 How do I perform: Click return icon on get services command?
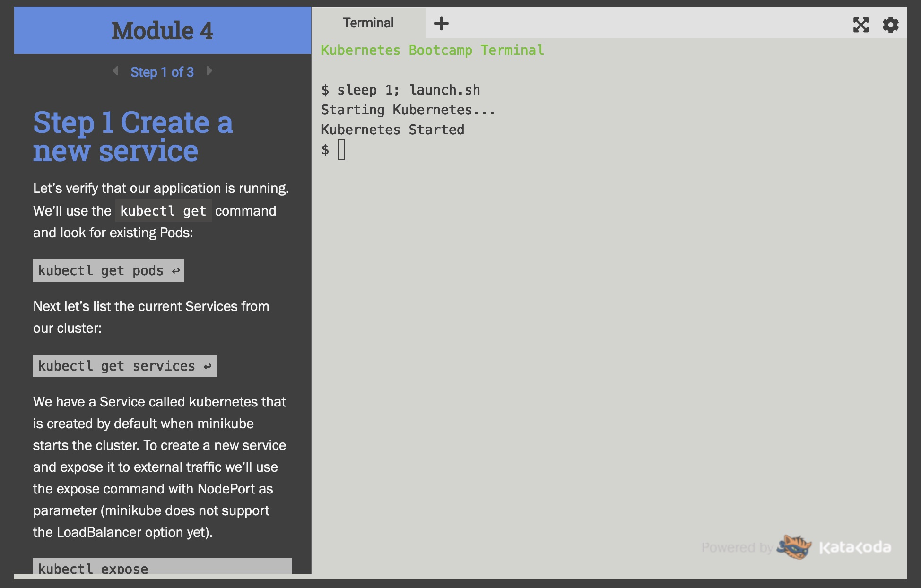pyautogui.click(x=208, y=366)
